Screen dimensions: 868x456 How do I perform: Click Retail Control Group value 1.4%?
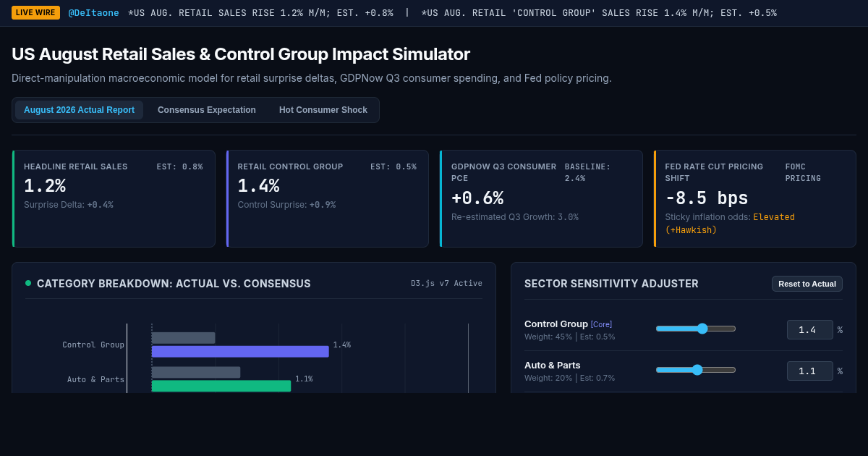[259, 186]
